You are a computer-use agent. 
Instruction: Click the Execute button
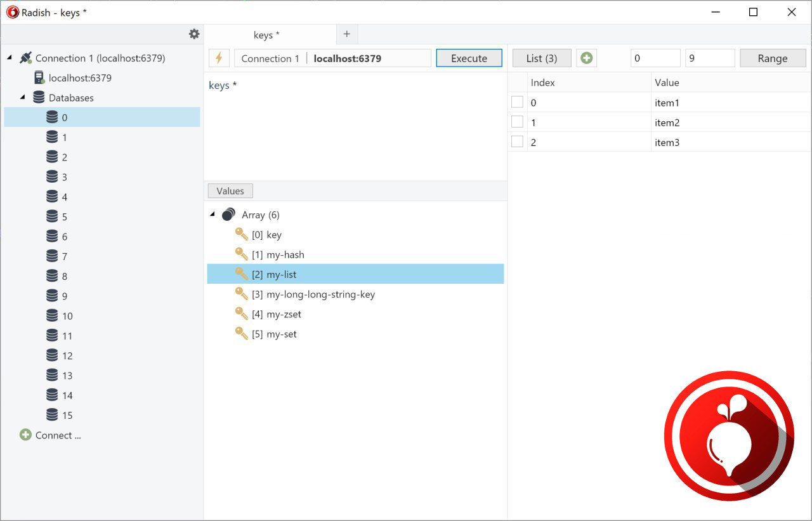[x=469, y=58]
